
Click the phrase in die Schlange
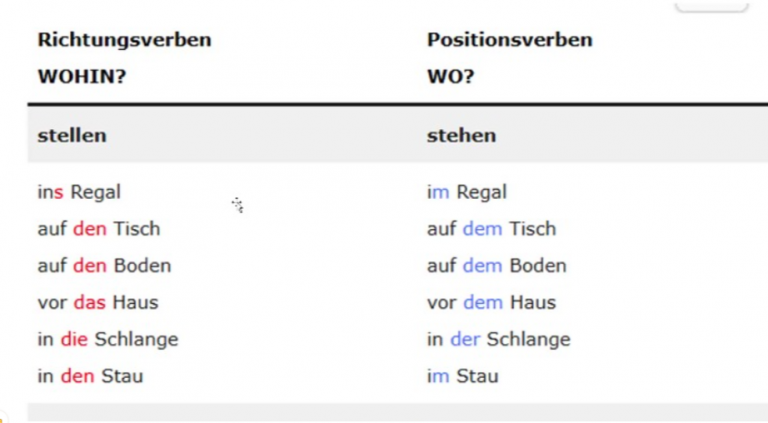108,339
